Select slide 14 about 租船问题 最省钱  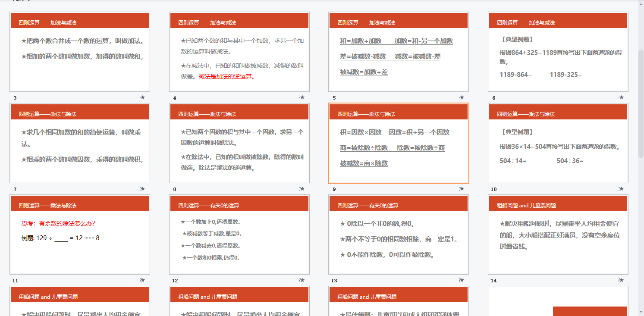(x=558, y=235)
